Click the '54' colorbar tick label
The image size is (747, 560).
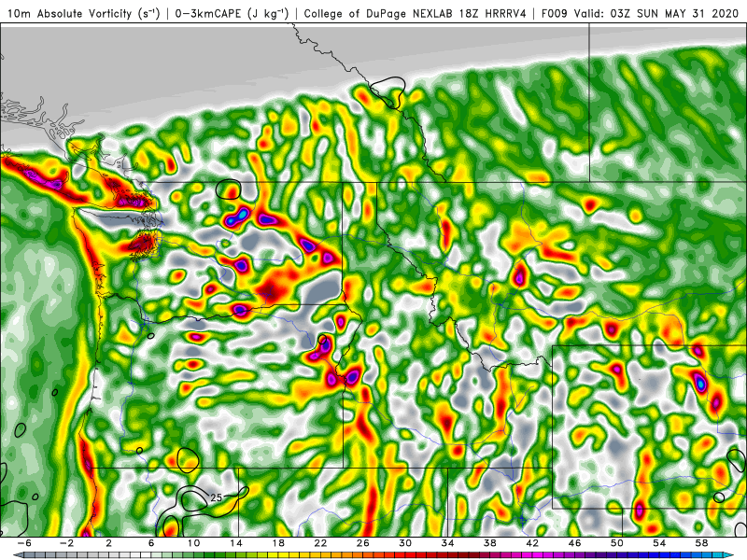coord(659,543)
